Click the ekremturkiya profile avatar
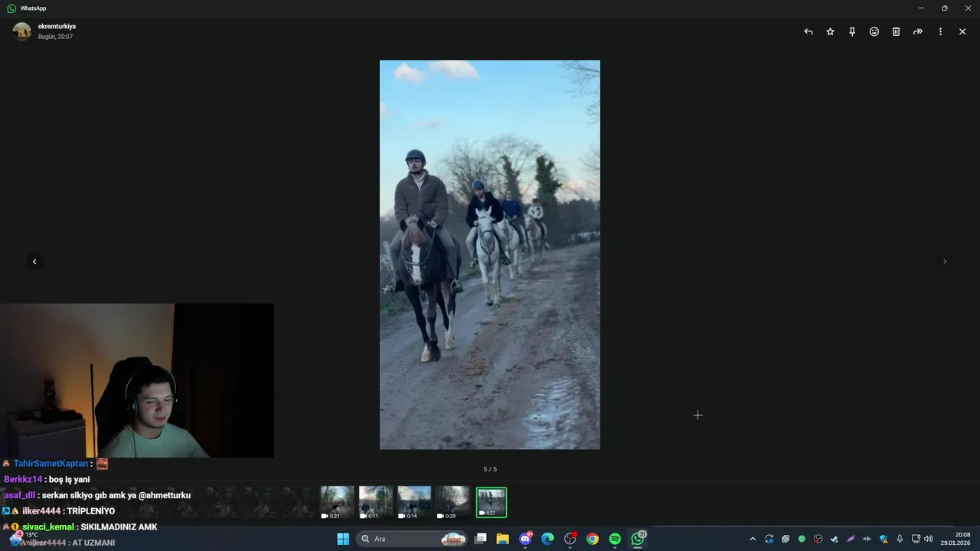The image size is (980, 551). point(22,31)
